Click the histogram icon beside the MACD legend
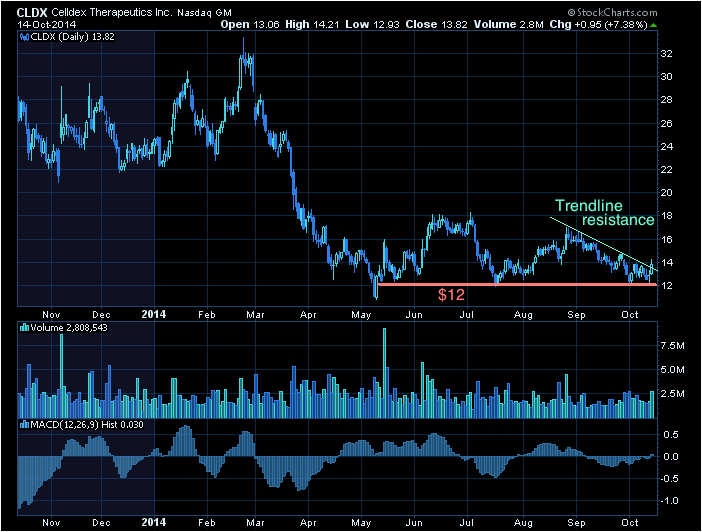The image size is (702, 532). (25, 425)
